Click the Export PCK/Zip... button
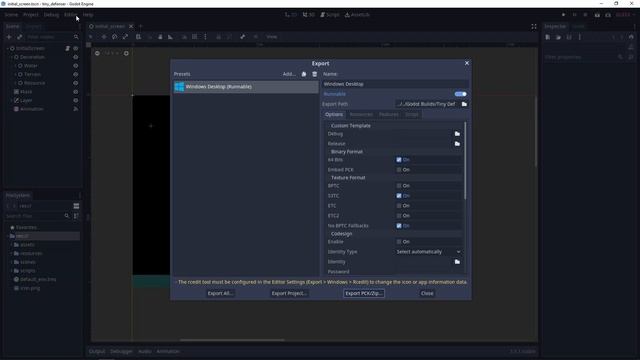 (364, 293)
